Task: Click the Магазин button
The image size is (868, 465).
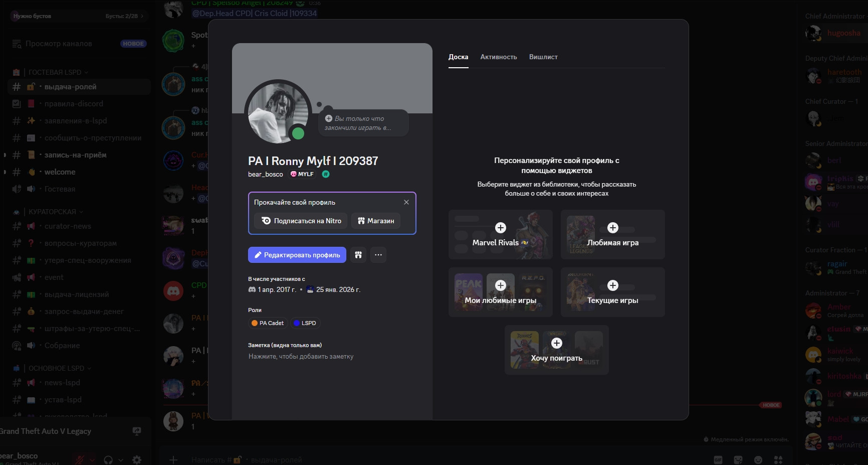Action: pyautogui.click(x=376, y=221)
